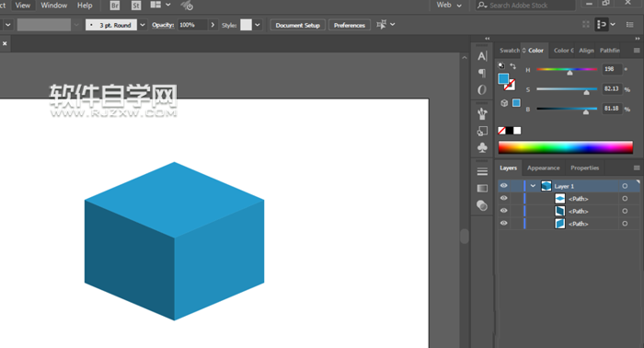644x348 pixels.
Task: Toggle visibility of the first Path
Action: pos(504,199)
